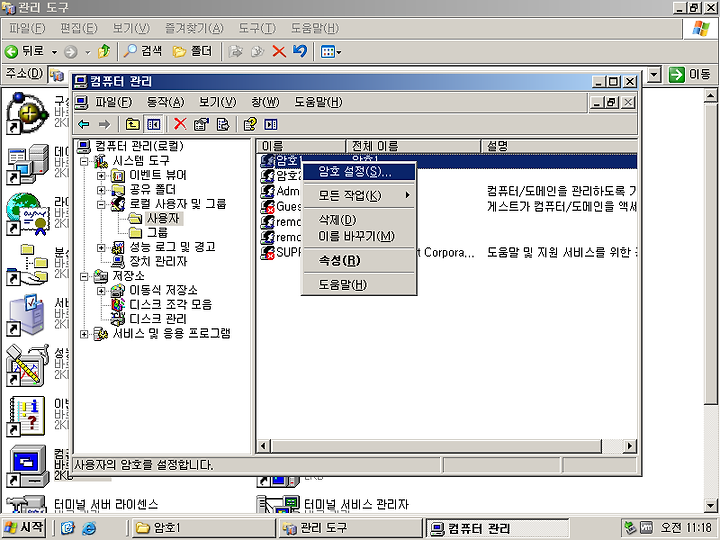Select 컴퓨터 관리(로컬) root node

(139, 146)
